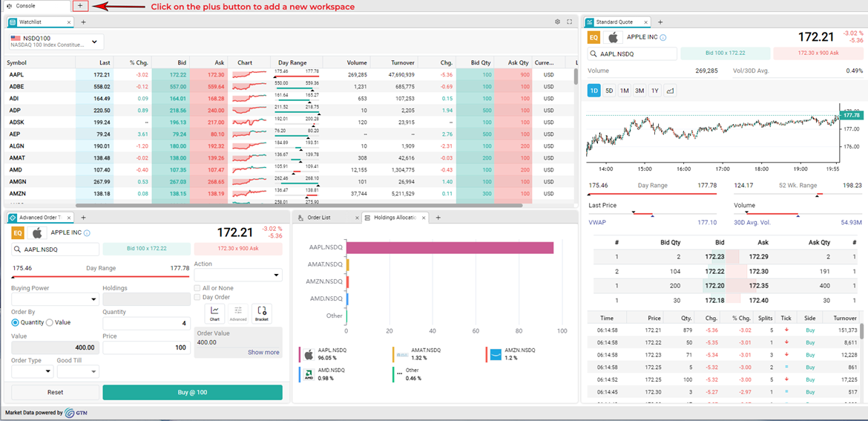The height and width of the screenshot is (421, 868).
Task: Click the Chart icon in the order ticket
Action: [214, 313]
